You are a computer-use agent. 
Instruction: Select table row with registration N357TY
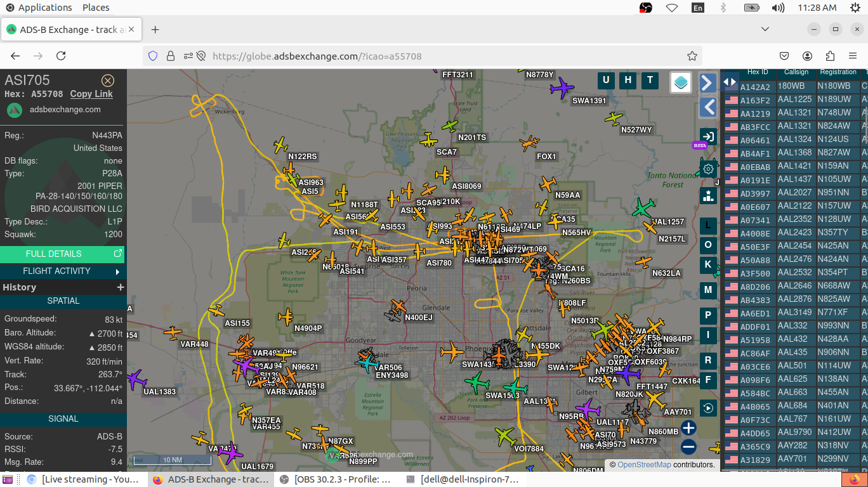[796, 233]
